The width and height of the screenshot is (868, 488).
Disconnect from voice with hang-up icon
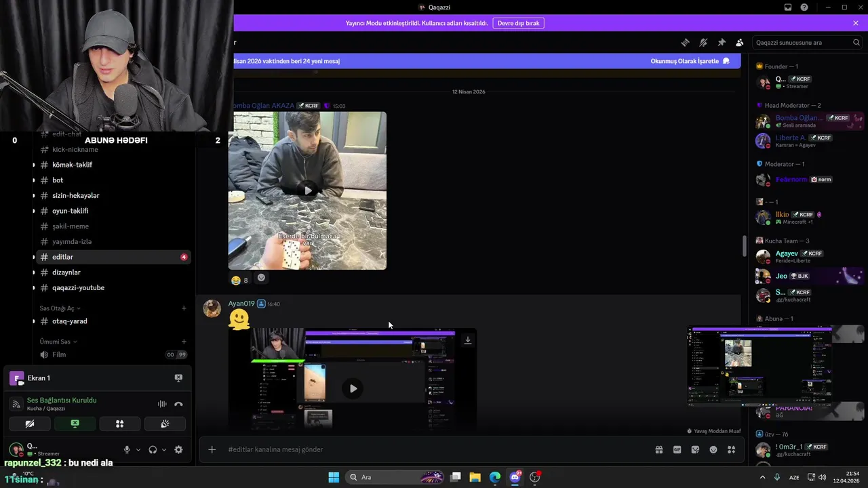point(178,404)
